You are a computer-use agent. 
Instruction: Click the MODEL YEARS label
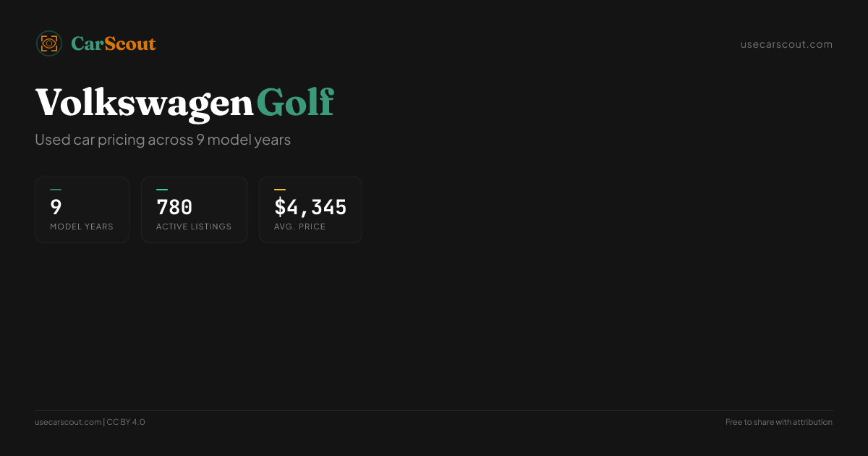coord(82,227)
